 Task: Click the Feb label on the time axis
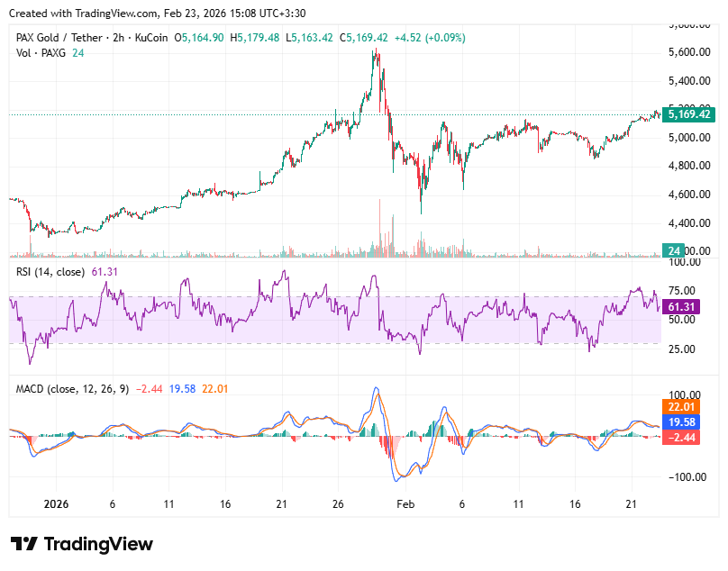tap(405, 504)
